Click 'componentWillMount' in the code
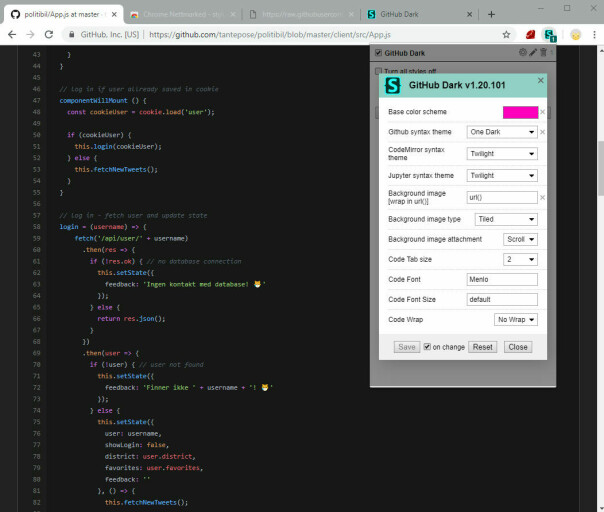Screen dimensions: 604x512 pyautogui.click(x=93, y=101)
